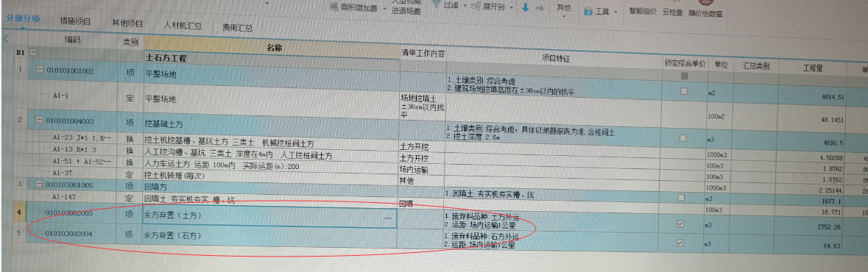Click the gray move-right arrow icon
Viewport: 868px width, 272px height.
540,8
